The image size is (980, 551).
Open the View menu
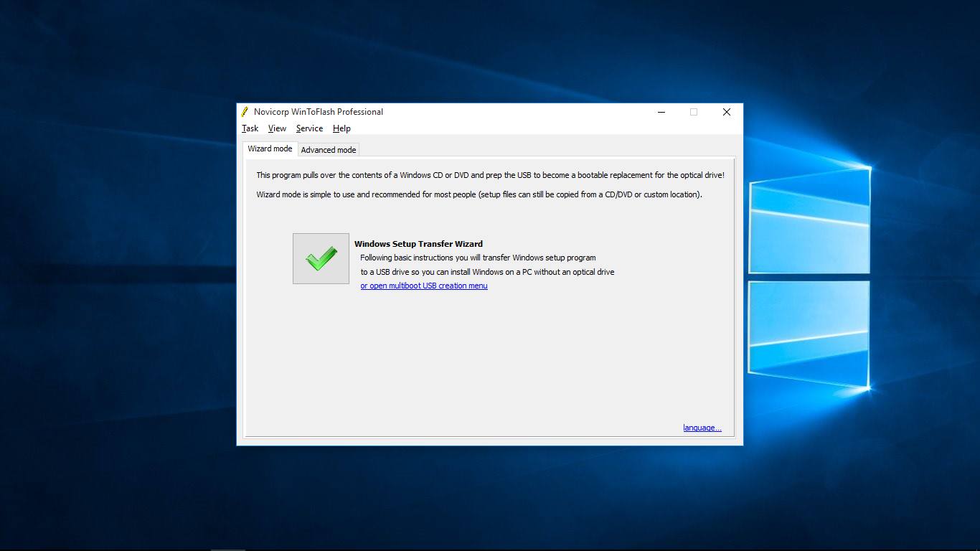pyautogui.click(x=277, y=128)
